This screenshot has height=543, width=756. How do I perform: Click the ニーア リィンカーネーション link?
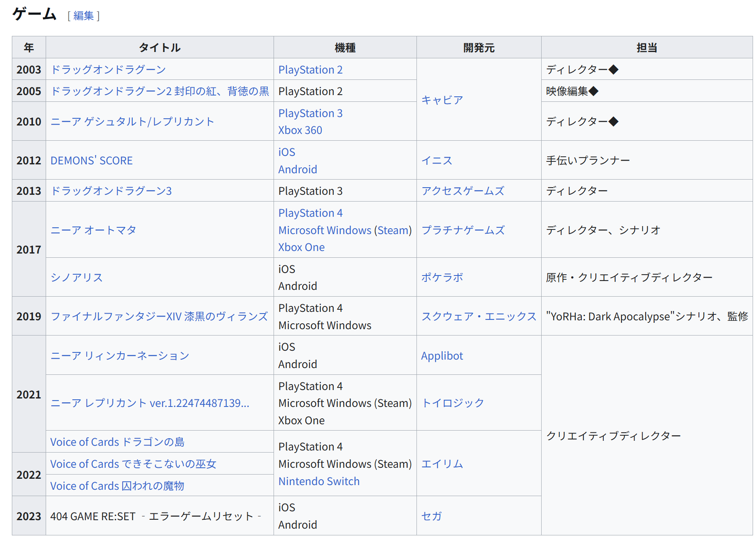(x=120, y=356)
